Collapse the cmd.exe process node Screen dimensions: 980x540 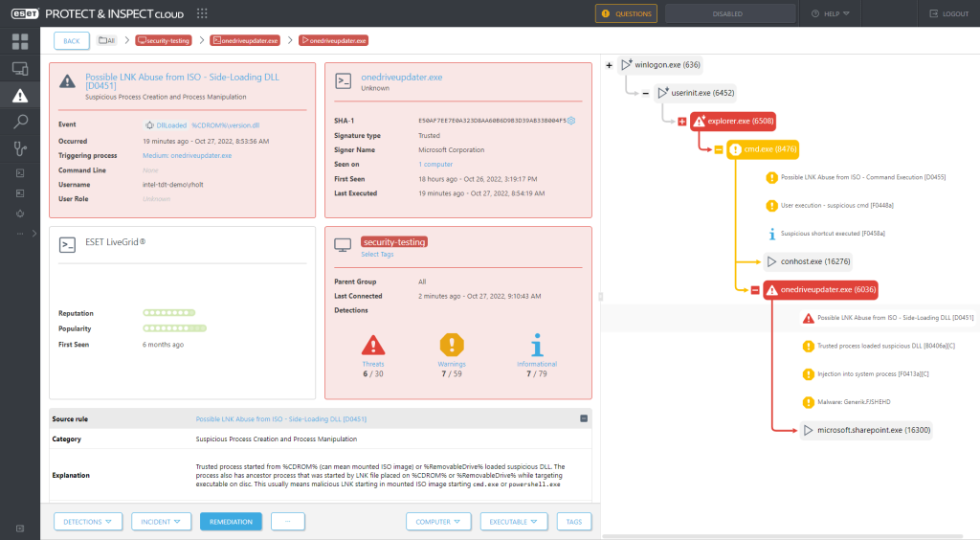point(718,149)
